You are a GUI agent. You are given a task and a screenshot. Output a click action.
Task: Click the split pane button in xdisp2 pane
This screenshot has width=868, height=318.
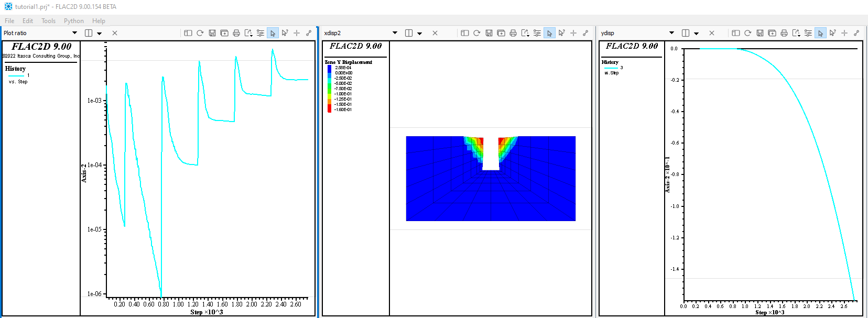pyautogui.click(x=409, y=33)
